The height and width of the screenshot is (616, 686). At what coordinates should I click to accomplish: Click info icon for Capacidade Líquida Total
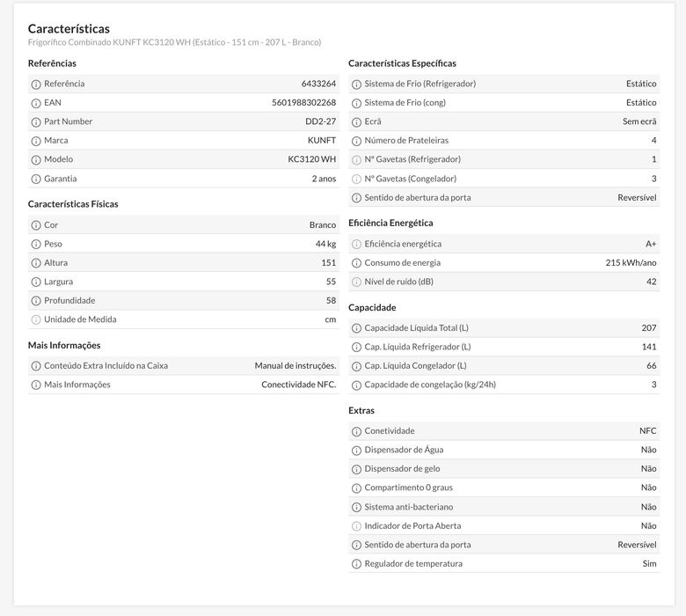(356, 328)
